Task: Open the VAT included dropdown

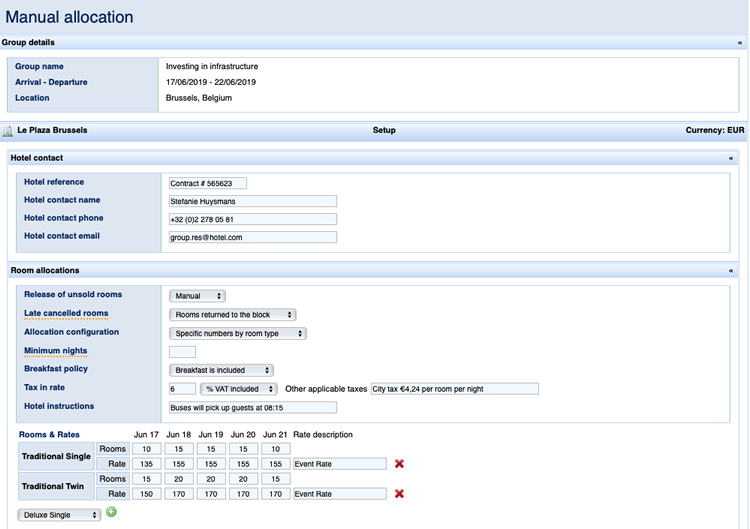Action: coord(239,389)
